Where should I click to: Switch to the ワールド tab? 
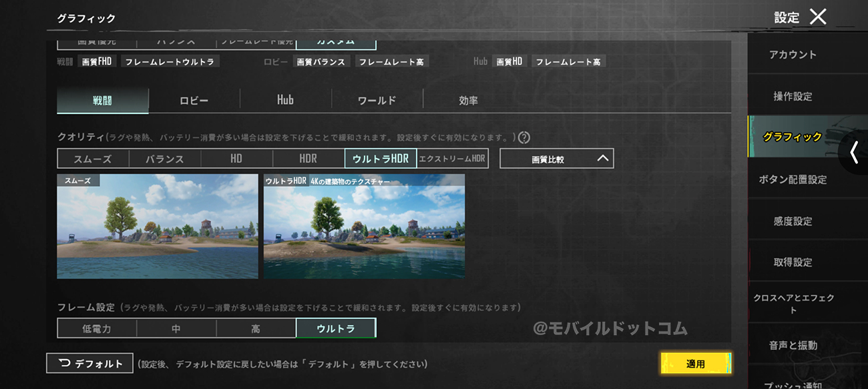[377, 100]
